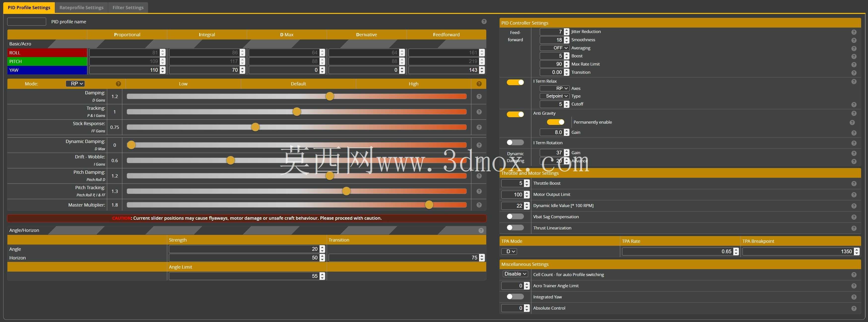Click the Master Multiplier slider handle

[429, 205]
